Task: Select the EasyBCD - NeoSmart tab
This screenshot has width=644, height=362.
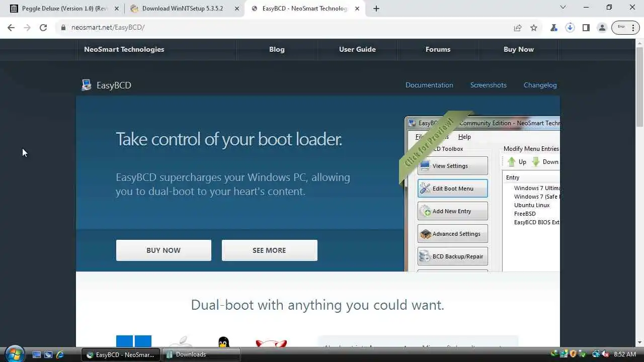Action: tap(305, 9)
